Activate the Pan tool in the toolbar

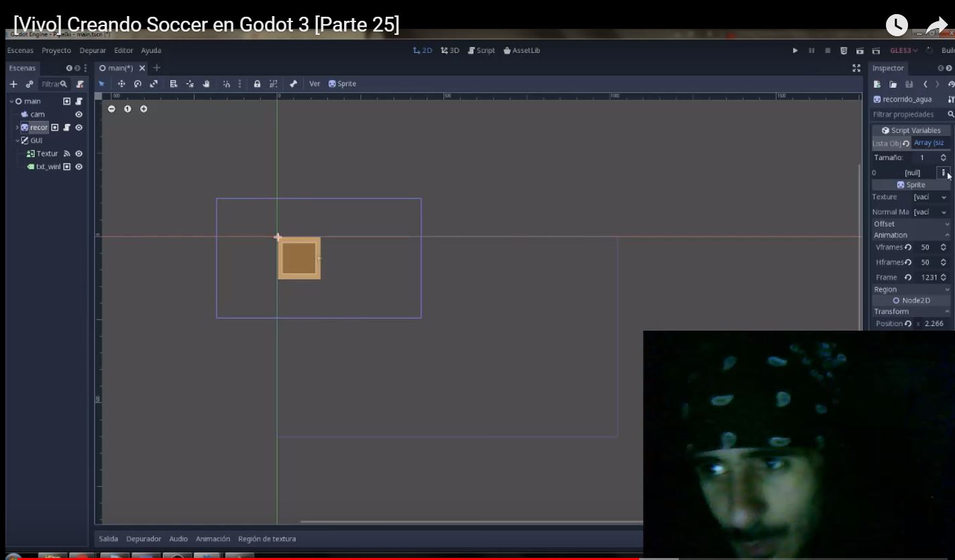[x=207, y=84]
